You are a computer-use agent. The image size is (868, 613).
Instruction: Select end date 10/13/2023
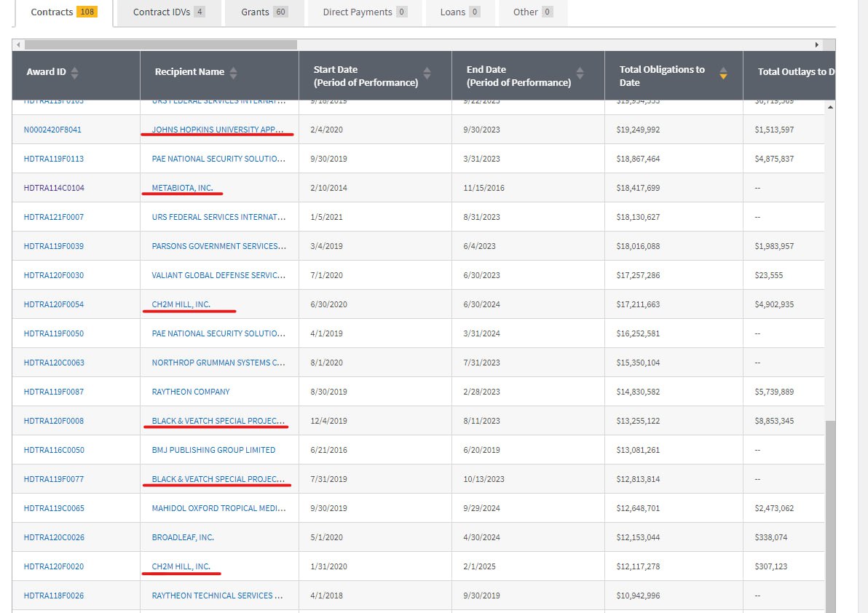(x=484, y=479)
